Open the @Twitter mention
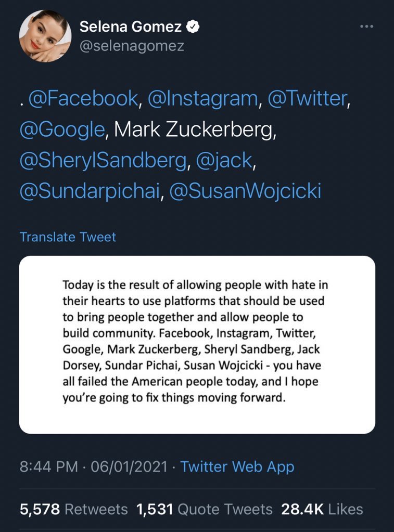 [x=308, y=98]
